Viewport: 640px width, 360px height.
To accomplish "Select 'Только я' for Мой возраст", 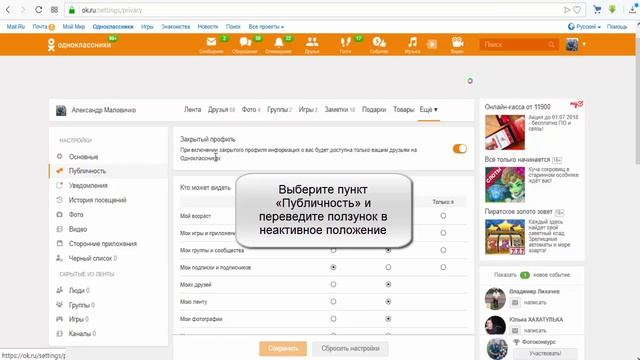I will pyautogui.click(x=443, y=216).
